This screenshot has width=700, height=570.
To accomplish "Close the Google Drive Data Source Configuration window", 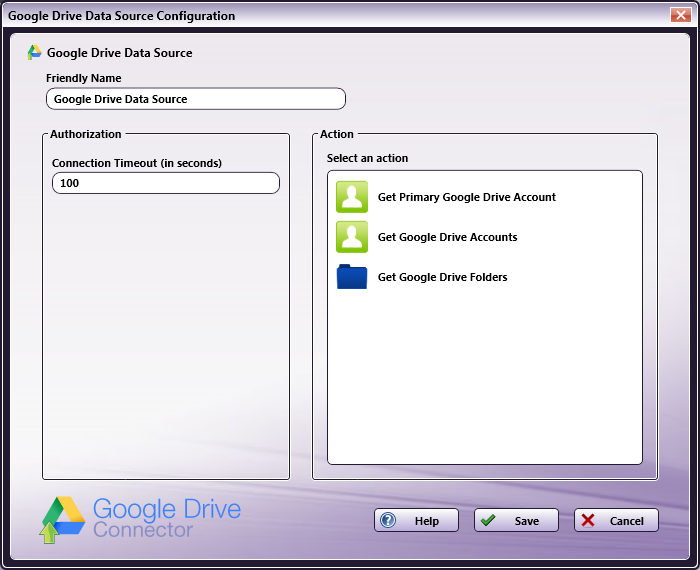I will [680, 15].
